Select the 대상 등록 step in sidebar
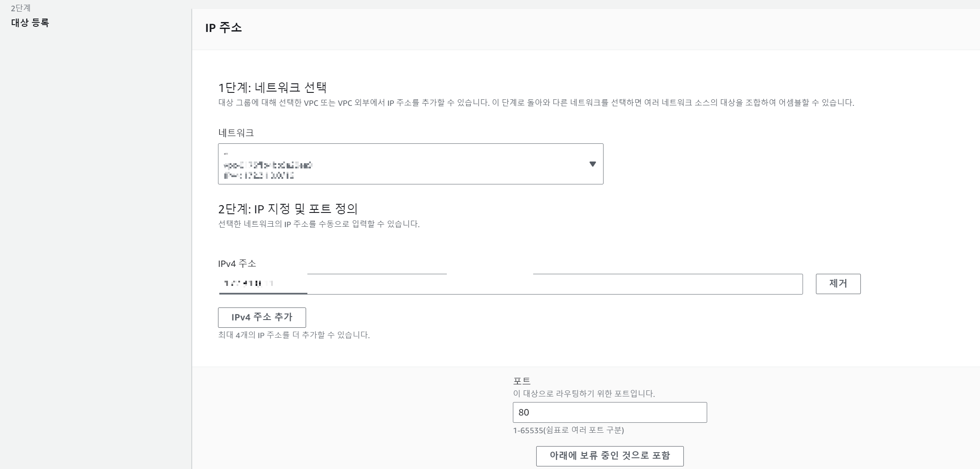The width and height of the screenshot is (980, 469). [30, 22]
